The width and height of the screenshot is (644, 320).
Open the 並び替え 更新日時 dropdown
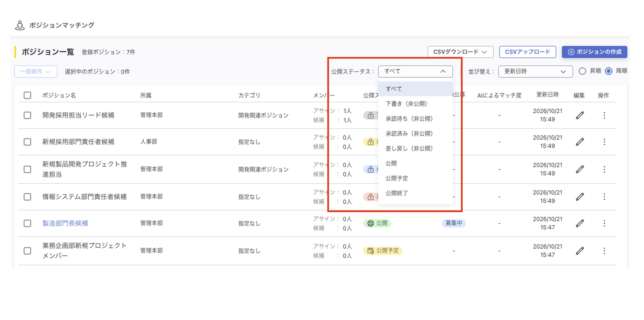pos(535,71)
